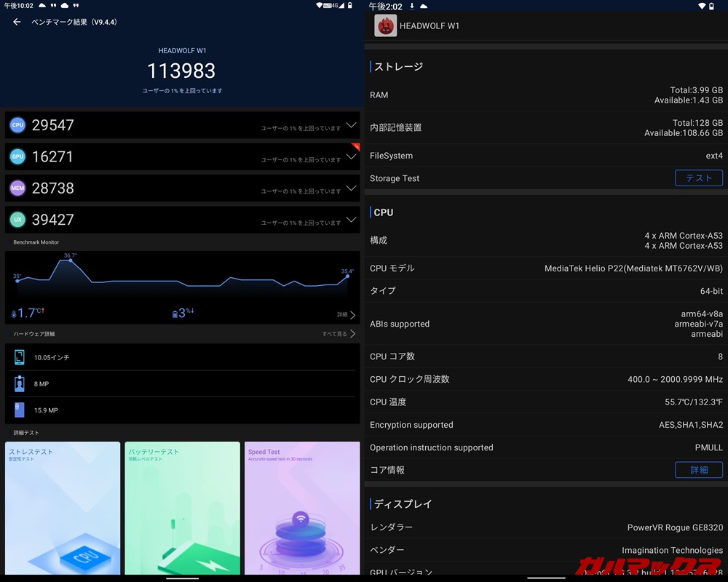Image resolution: width=728 pixels, height=582 pixels.
Task: Click the purple MEM score icon
Action: pos(17,188)
